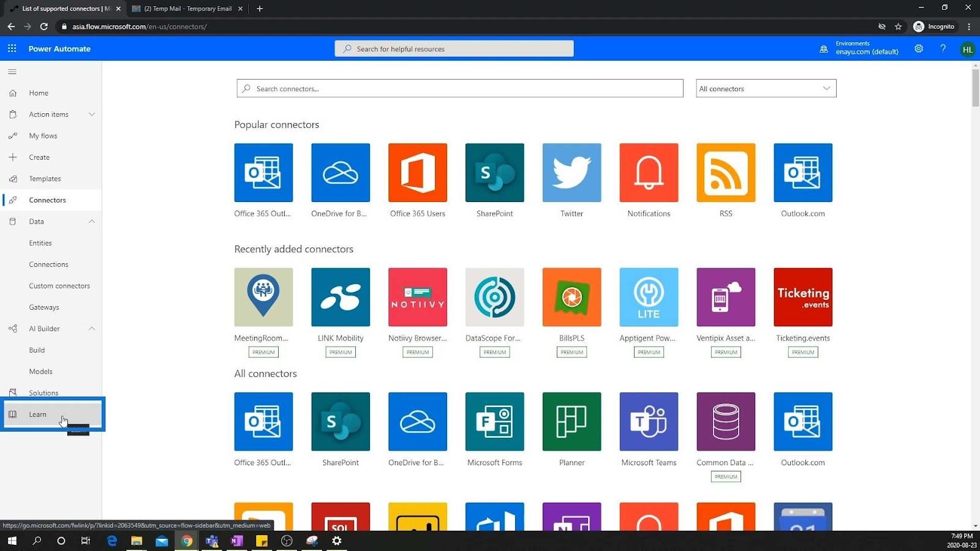Image resolution: width=980 pixels, height=551 pixels.
Task: Collapse the navigation hamburger menu
Action: 12,72
